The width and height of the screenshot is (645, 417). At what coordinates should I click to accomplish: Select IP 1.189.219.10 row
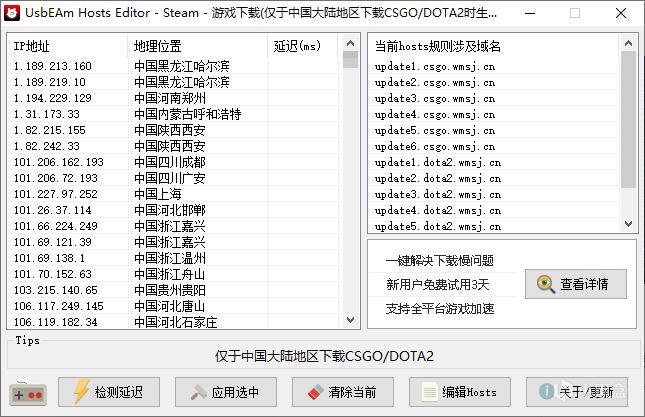175,82
